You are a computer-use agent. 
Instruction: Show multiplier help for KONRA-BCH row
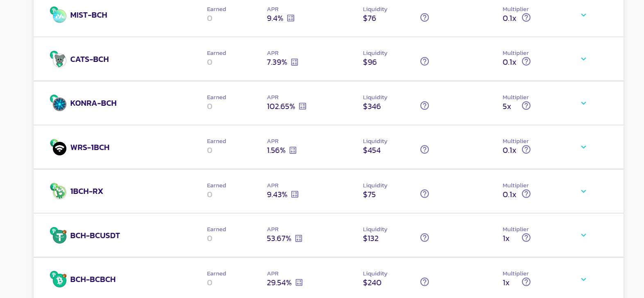point(526,106)
